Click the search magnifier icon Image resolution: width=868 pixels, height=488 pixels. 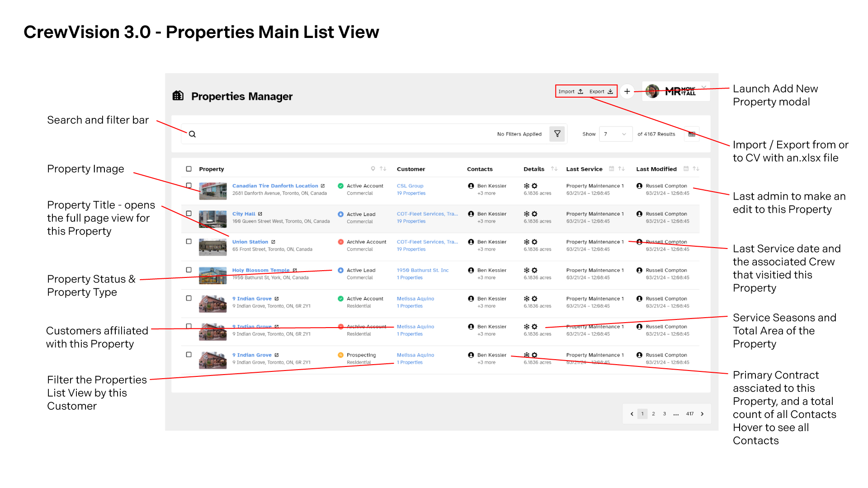click(x=192, y=134)
